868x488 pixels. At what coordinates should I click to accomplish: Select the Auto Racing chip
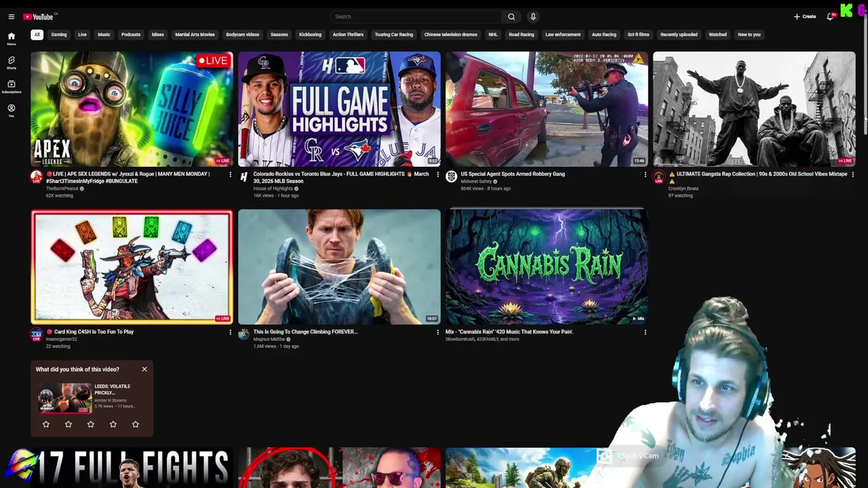point(604,35)
